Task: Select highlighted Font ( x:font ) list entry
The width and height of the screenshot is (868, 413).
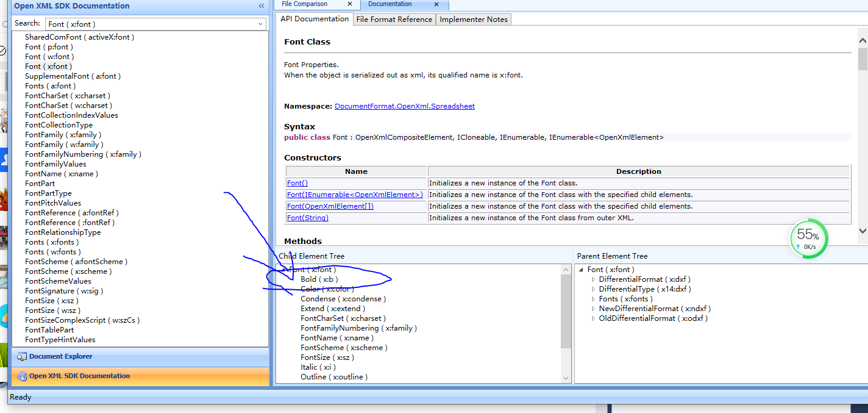Action: [48, 66]
